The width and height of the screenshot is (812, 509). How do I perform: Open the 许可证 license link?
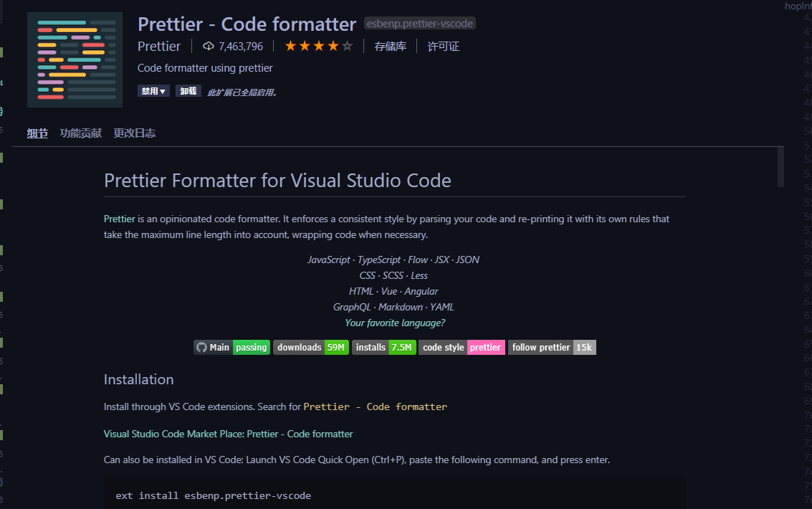(444, 46)
